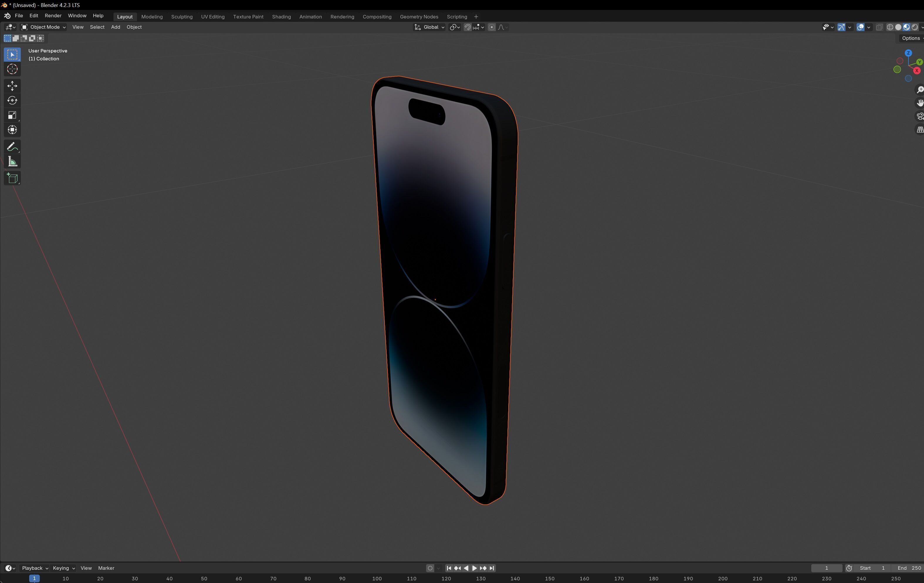This screenshot has width=924, height=583.
Task: Select the Select Box tool
Action: coord(12,55)
